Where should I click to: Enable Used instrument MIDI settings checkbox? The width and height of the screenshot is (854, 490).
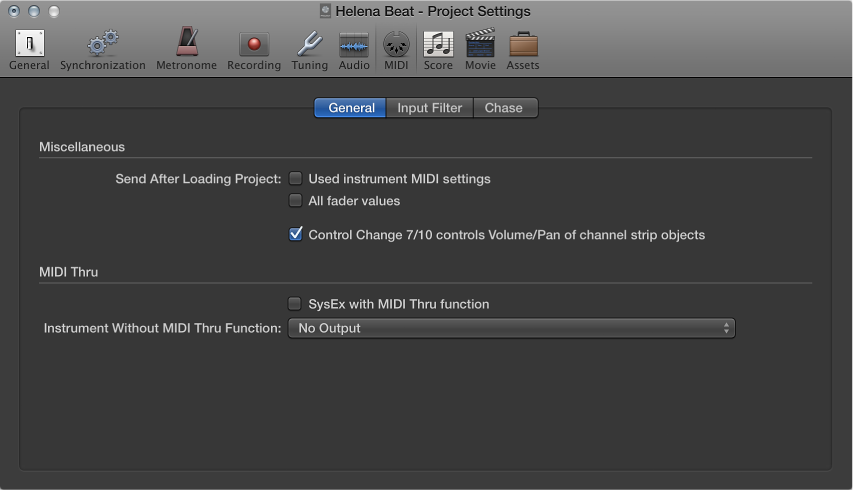(x=295, y=179)
